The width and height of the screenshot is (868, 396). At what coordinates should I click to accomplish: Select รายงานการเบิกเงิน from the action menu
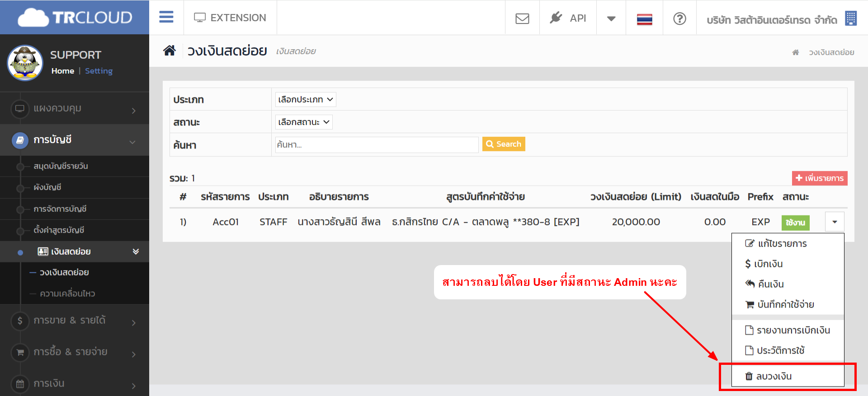point(788,330)
